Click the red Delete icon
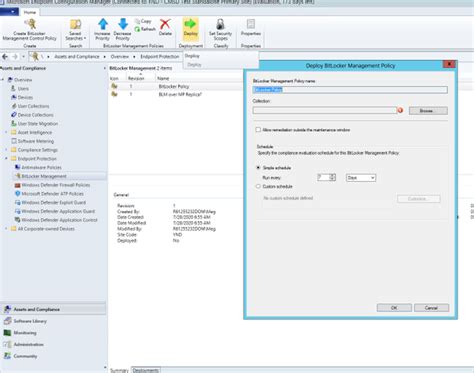 tap(165, 24)
